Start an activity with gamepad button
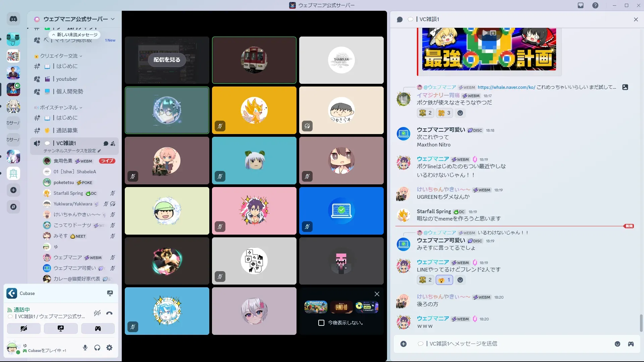Screen dimensions: 644x362 tap(98, 328)
